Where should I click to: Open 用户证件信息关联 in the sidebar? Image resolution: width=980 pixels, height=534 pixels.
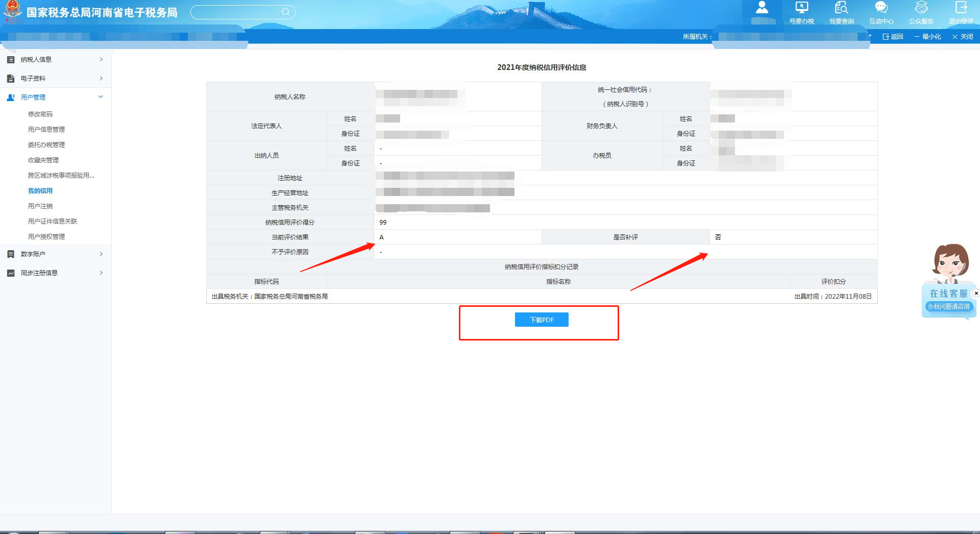53,222
